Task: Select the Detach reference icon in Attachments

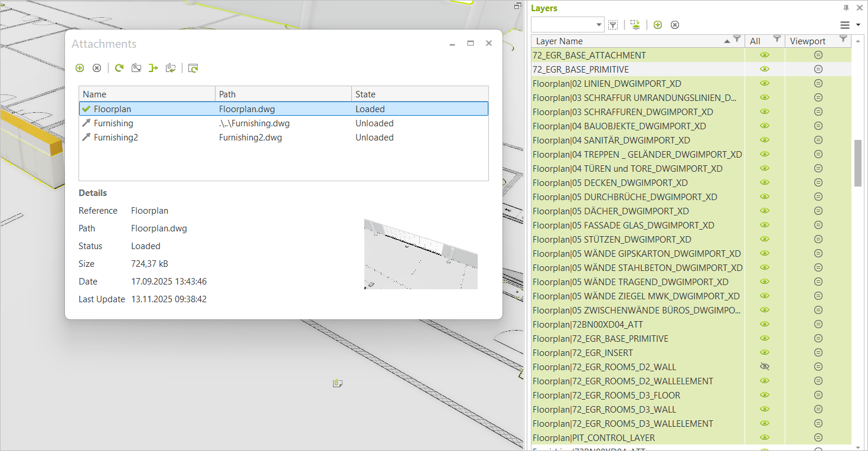Action: pyautogui.click(x=97, y=68)
